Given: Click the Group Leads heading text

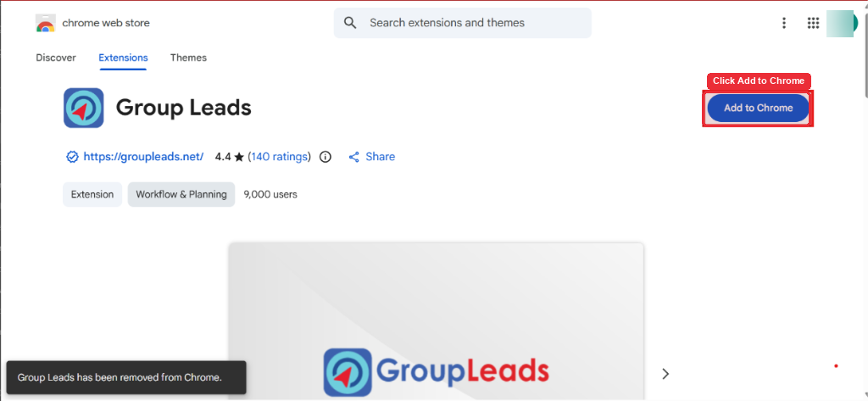Looking at the screenshot, I should (x=184, y=108).
